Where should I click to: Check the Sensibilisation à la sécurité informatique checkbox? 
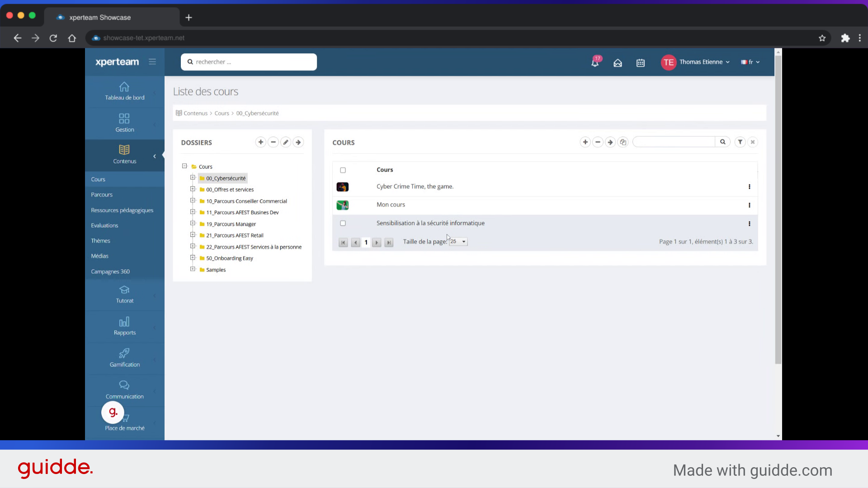343,223
